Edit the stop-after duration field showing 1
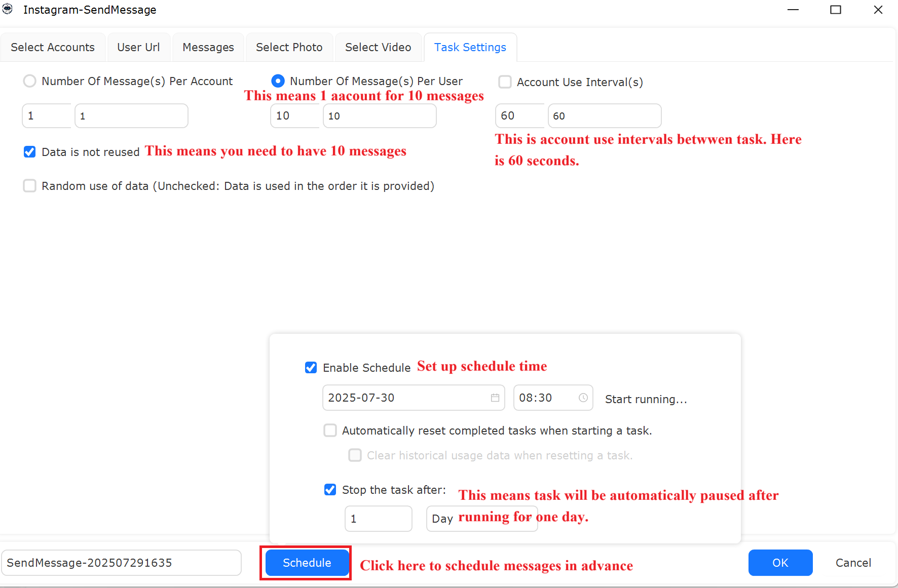 [x=379, y=519]
